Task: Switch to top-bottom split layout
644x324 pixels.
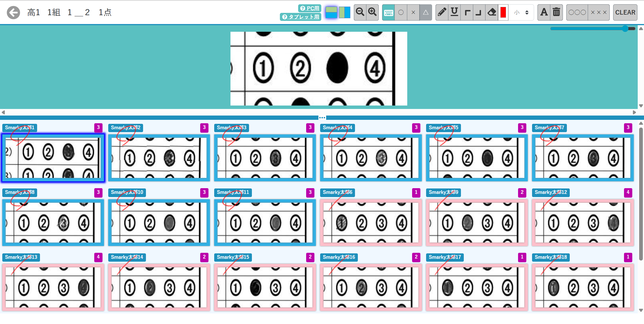Action: click(x=331, y=12)
